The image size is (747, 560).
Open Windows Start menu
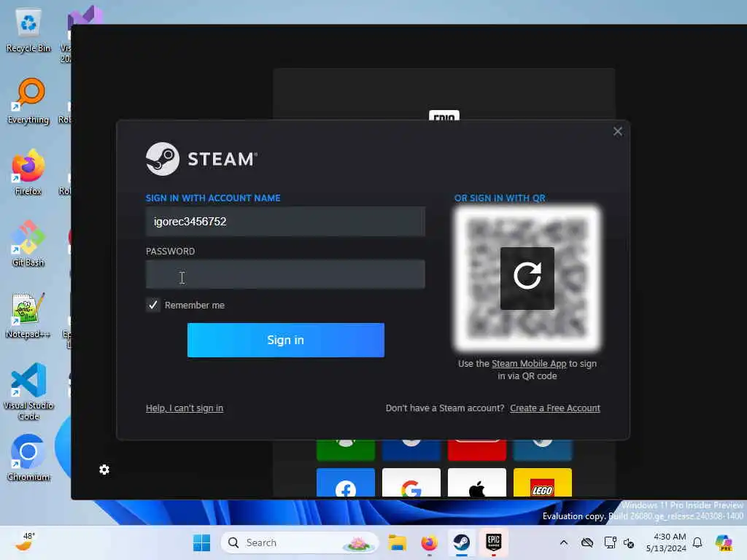coord(201,542)
